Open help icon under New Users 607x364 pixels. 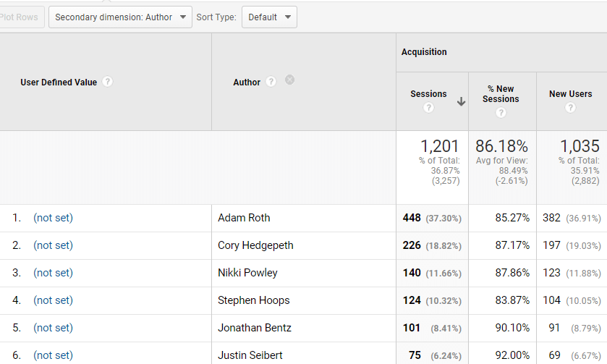tap(570, 107)
